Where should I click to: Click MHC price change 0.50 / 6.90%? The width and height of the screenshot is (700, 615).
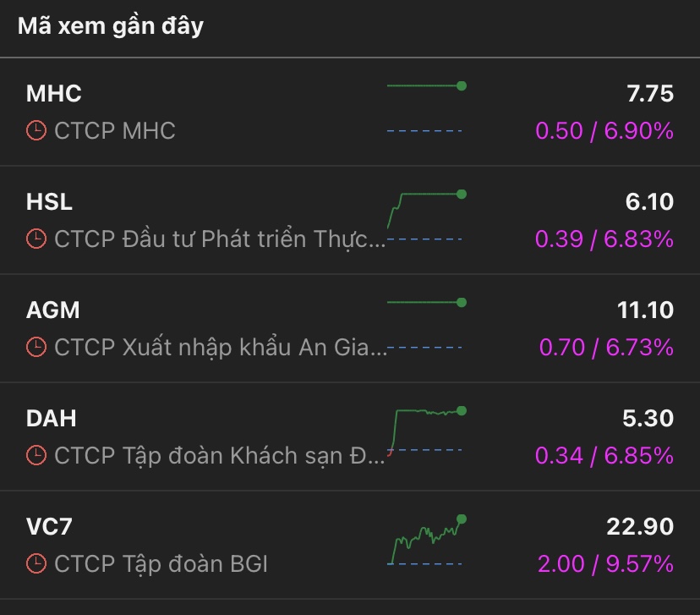[604, 131]
